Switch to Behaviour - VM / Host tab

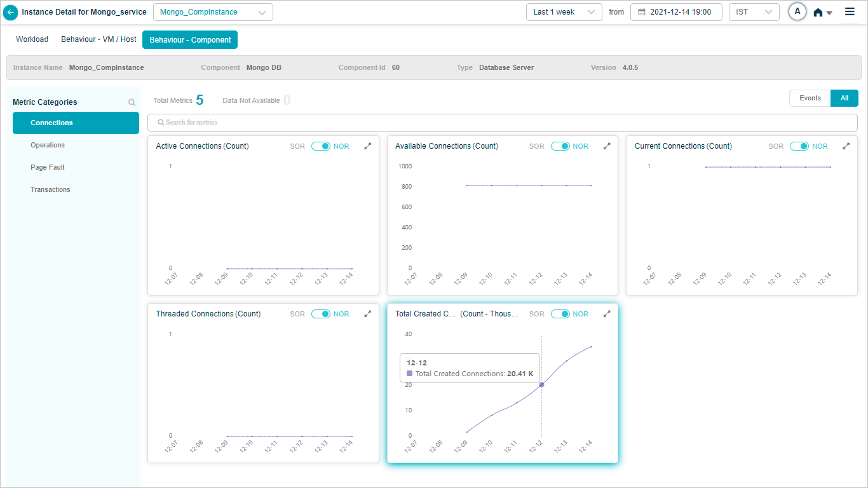[x=98, y=39]
